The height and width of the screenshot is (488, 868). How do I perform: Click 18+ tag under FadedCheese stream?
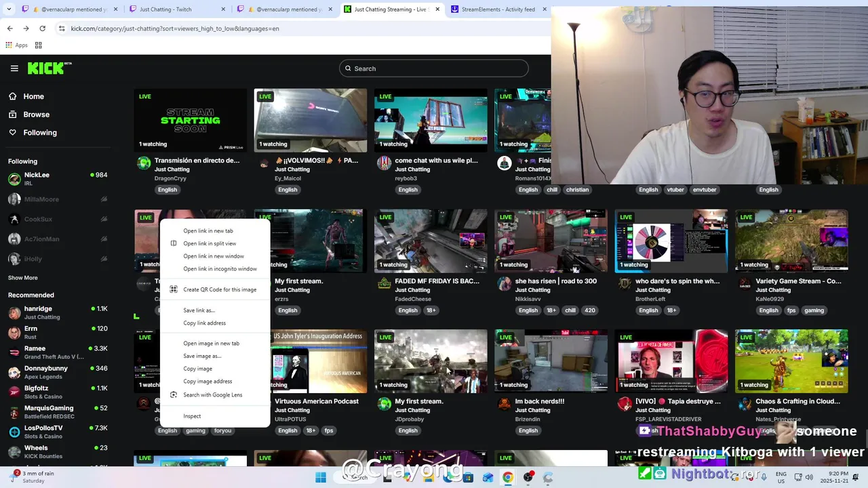(431, 310)
